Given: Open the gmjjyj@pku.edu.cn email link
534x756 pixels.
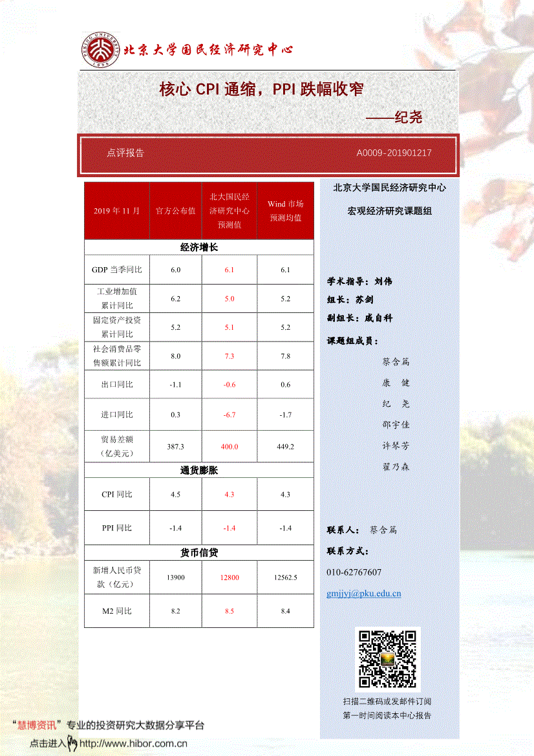Looking at the screenshot, I should [x=364, y=594].
